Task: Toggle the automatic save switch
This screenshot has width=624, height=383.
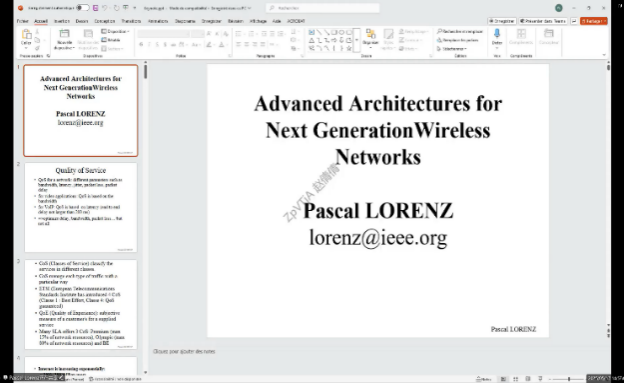Action: 82,8
